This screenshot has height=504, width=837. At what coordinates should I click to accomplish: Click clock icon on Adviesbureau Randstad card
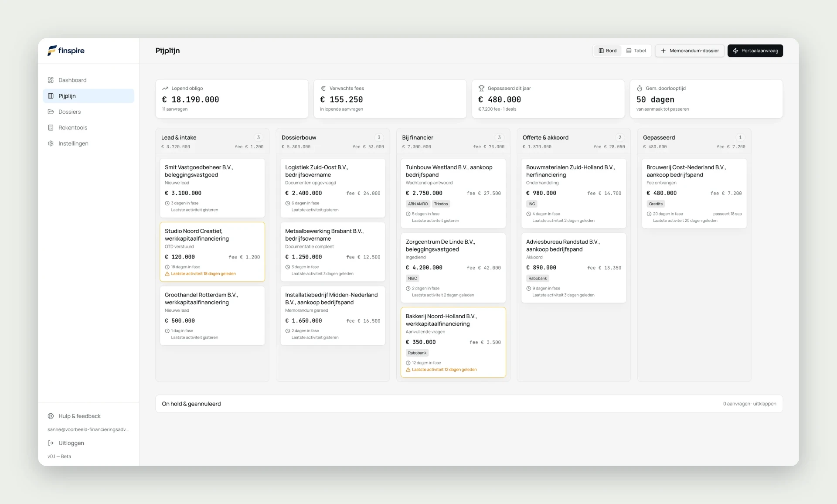(x=528, y=289)
